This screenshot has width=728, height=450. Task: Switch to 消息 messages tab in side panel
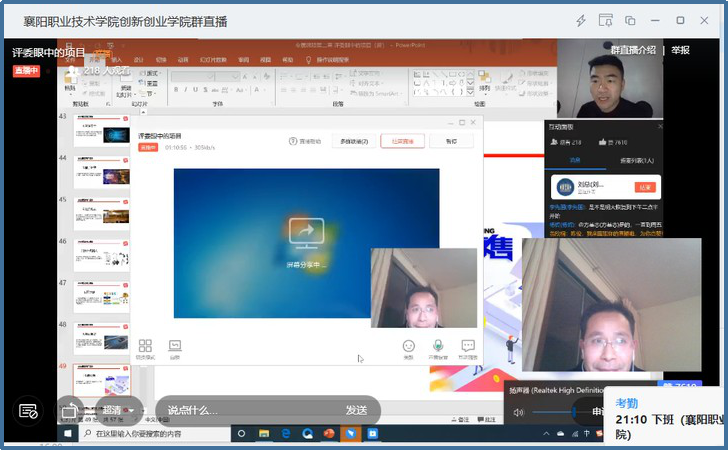(575, 160)
